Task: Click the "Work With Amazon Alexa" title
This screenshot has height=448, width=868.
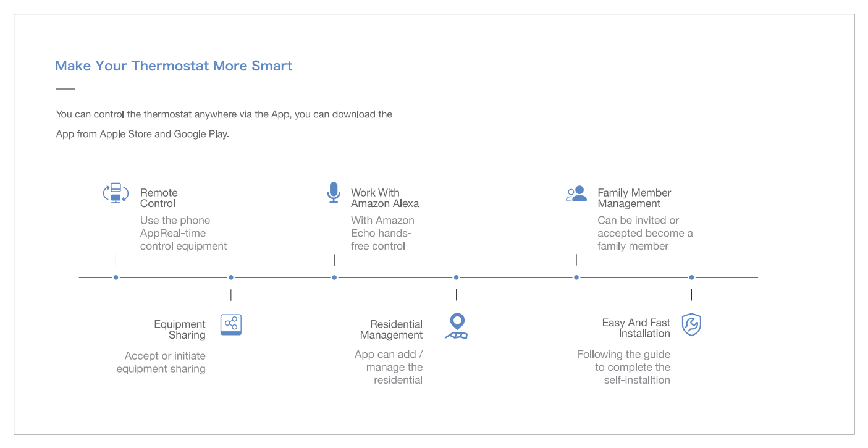Action: [x=385, y=198]
